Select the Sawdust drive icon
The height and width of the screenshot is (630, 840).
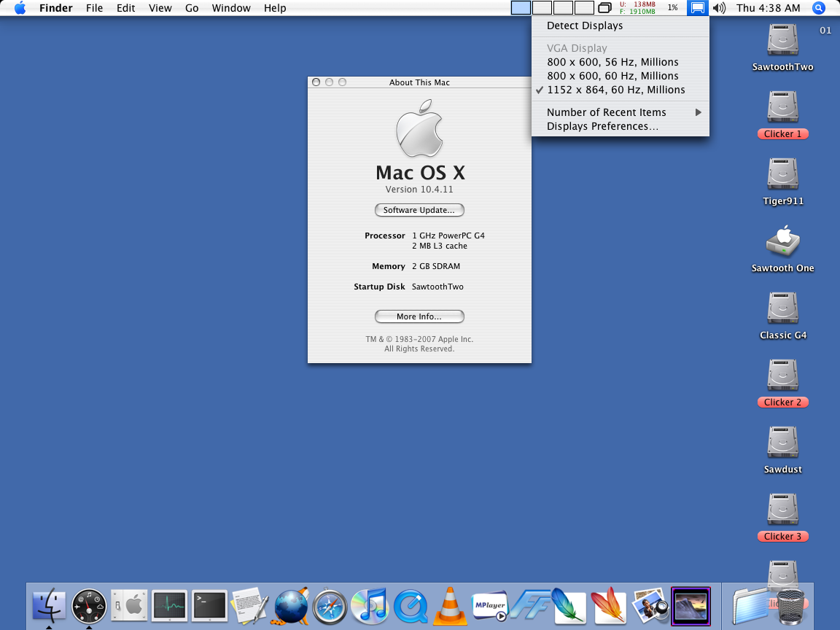[782, 443]
